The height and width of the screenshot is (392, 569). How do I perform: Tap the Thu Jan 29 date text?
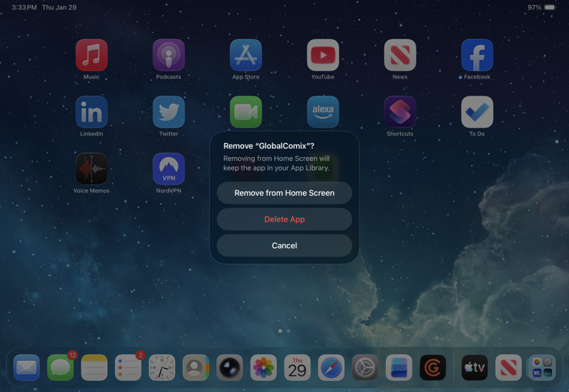[59, 7]
